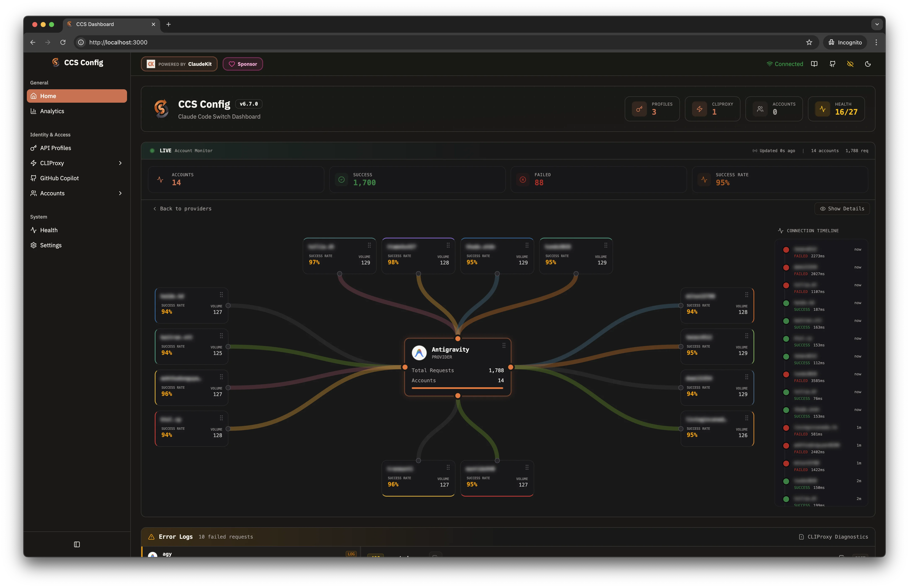Viewport: 909px width, 588px height.
Task: Open the CLIProxy stat card lightning icon
Action: [700, 109]
